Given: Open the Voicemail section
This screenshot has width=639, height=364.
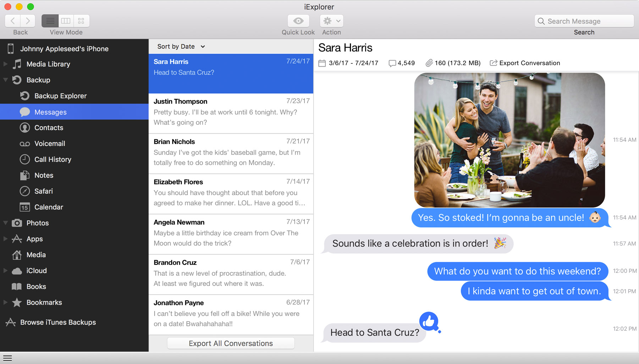Looking at the screenshot, I should (49, 144).
